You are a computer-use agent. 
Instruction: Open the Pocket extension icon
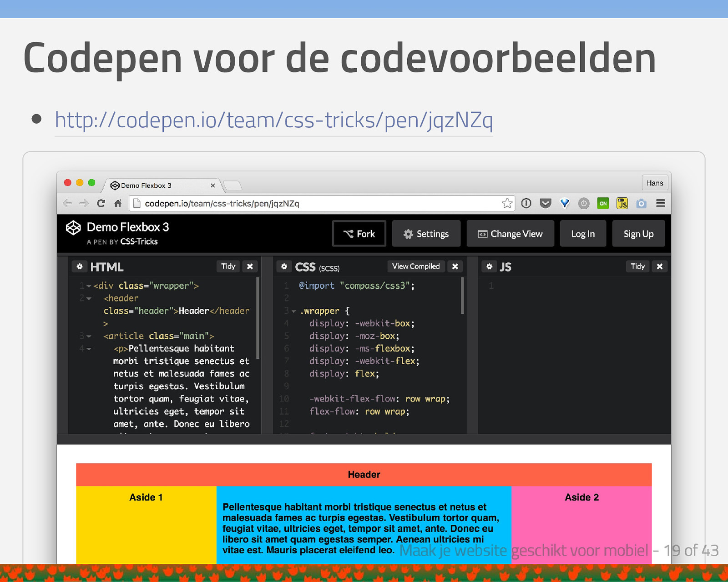coord(545,203)
